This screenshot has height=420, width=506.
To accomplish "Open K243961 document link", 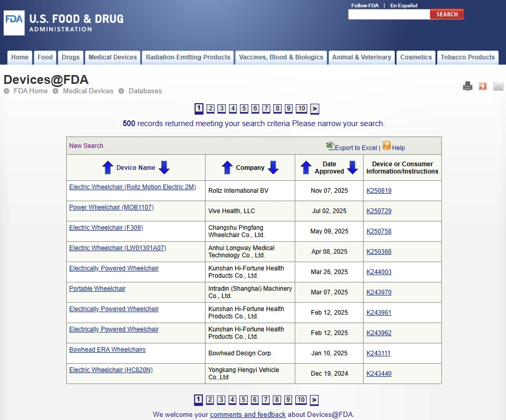I will point(379,312).
